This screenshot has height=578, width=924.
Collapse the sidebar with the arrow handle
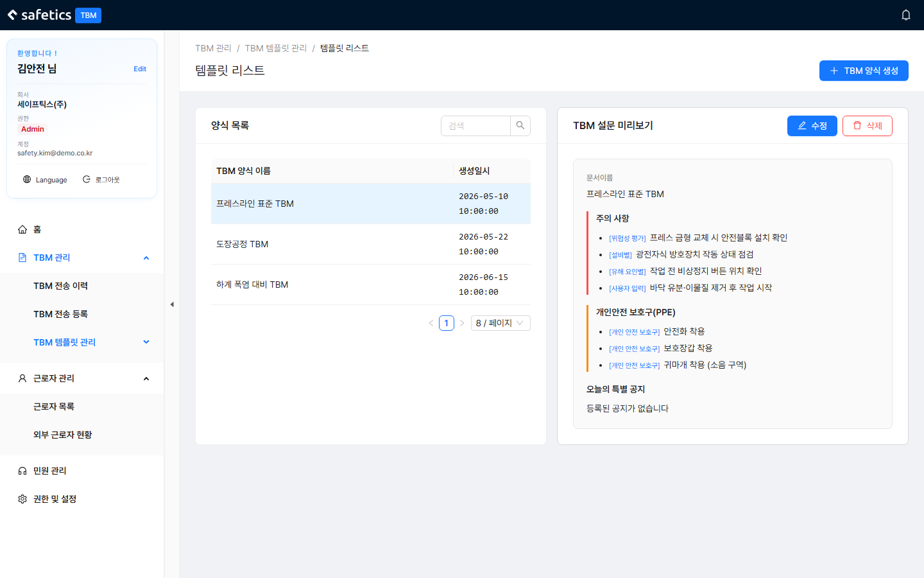coord(172,304)
